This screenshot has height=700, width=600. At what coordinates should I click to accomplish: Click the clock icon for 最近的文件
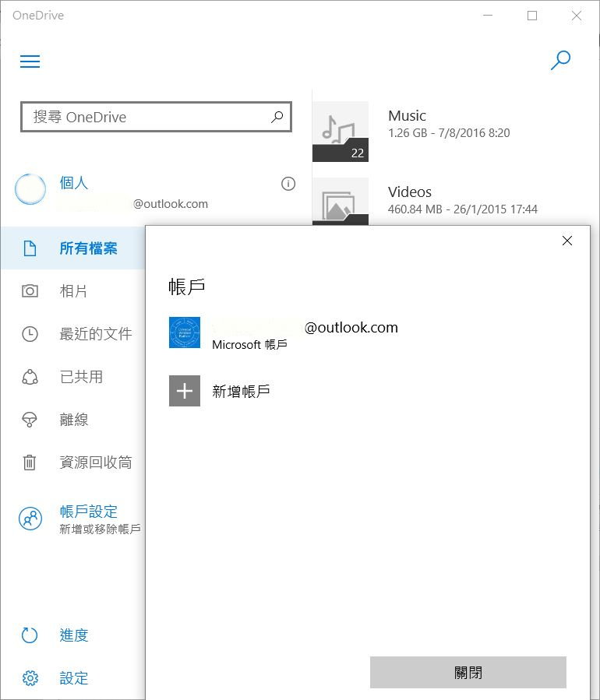pyautogui.click(x=30, y=334)
